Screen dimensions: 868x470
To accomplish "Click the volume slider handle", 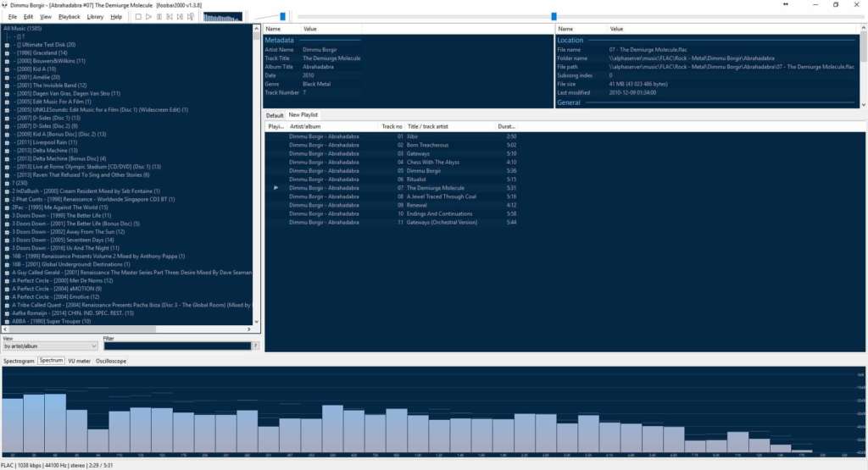I will [x=282, y=17].
